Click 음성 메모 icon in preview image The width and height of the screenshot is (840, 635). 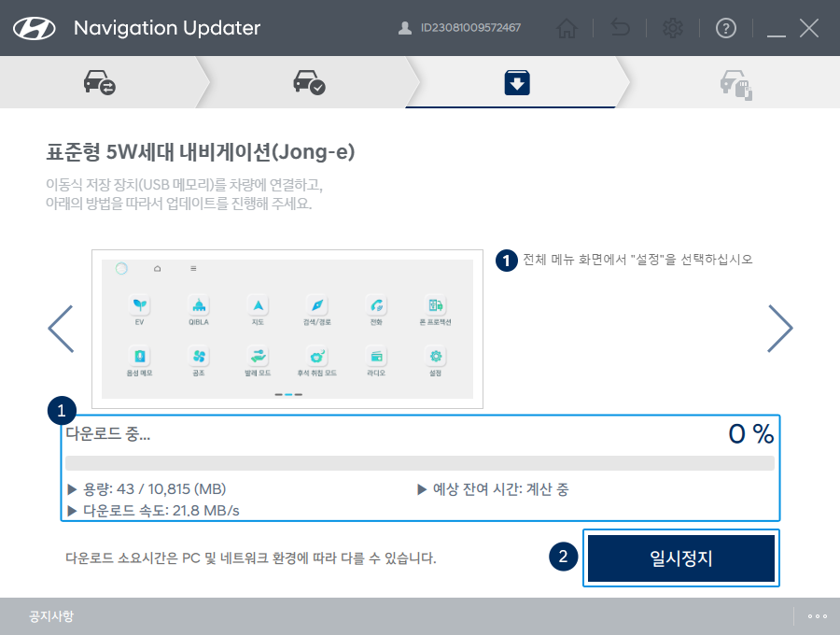coord(140,357)
